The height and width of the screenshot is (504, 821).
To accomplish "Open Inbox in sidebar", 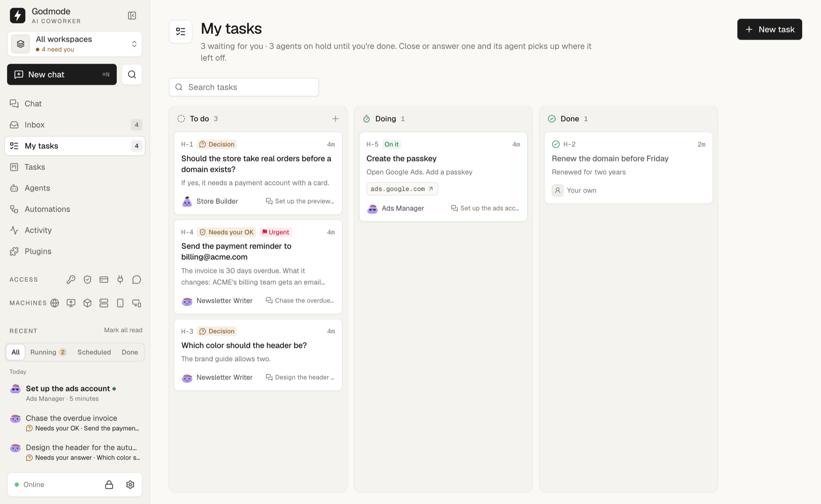I will 75,125.
